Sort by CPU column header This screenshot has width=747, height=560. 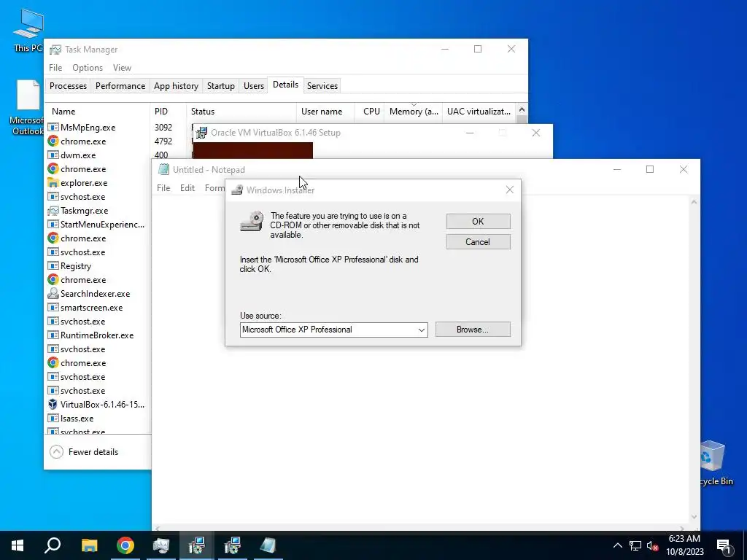point(370,112)
